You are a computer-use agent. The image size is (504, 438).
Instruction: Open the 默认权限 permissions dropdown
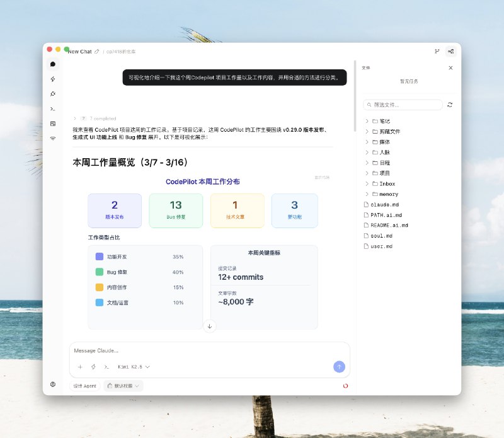pyautogui.click(x=123, y=386)
